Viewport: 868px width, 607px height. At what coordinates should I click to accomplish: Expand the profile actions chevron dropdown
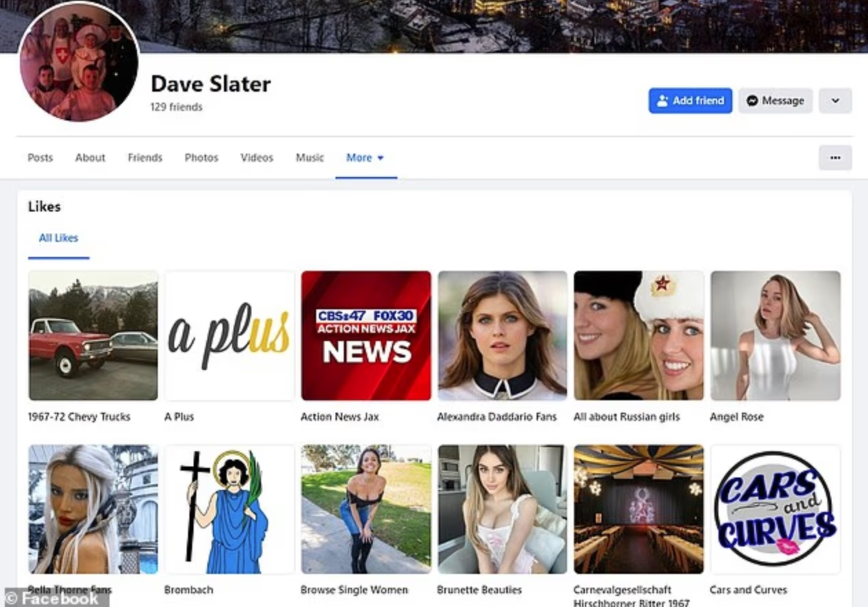coord(835,101)
